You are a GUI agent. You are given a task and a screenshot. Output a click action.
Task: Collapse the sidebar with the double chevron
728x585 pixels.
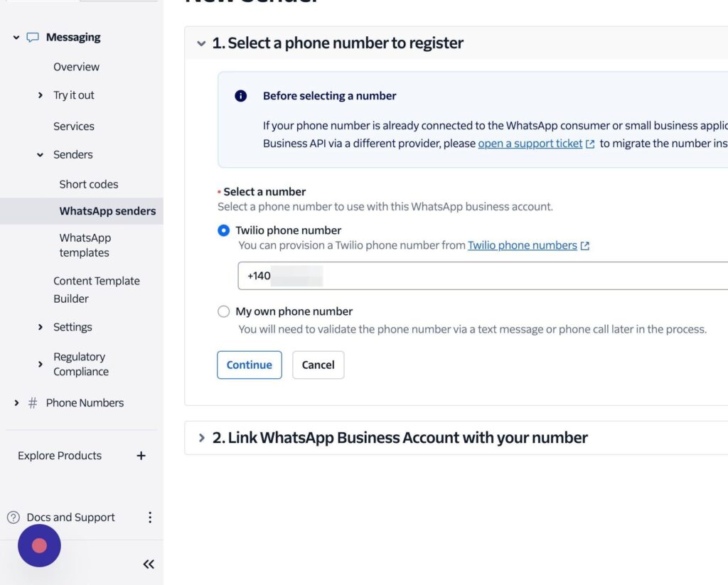149,564
